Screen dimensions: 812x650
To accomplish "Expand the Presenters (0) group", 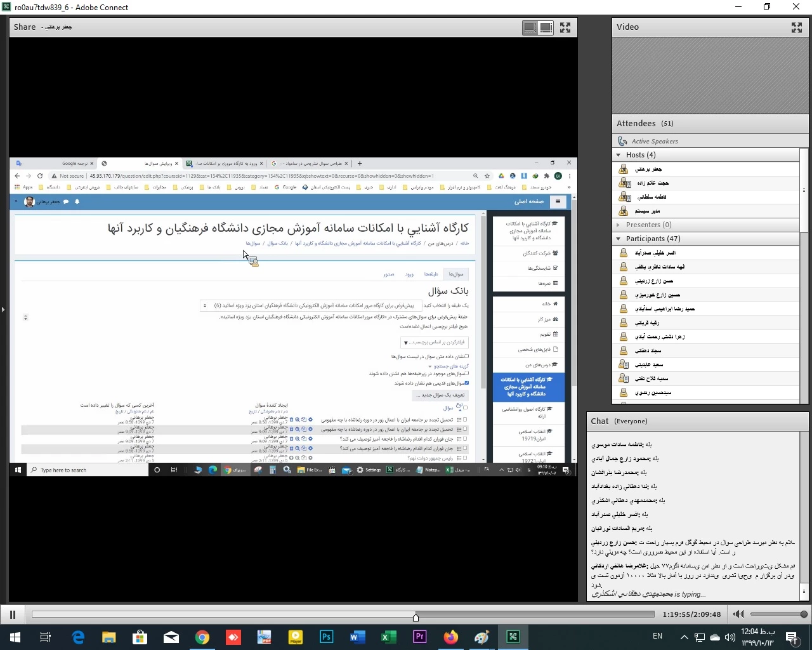I will [x=619, y=225].
